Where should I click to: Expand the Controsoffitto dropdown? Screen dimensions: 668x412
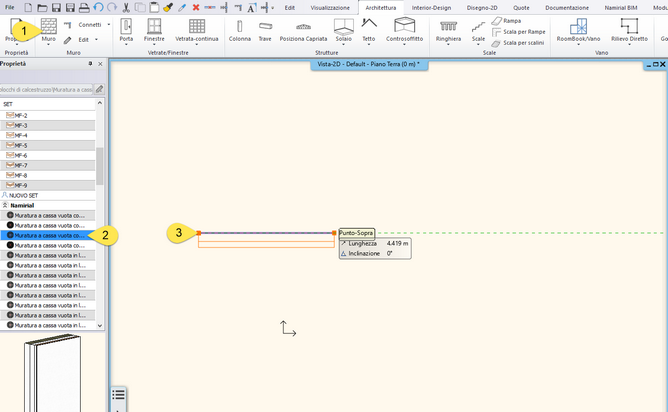[x=404, y=44]
